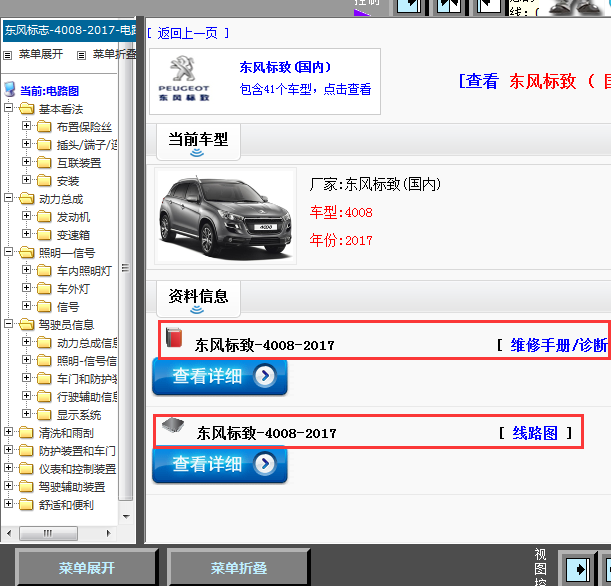Click the red book icon for 东风标致-4008-2017
Screen dimensions: 611x586
point(174,337)
